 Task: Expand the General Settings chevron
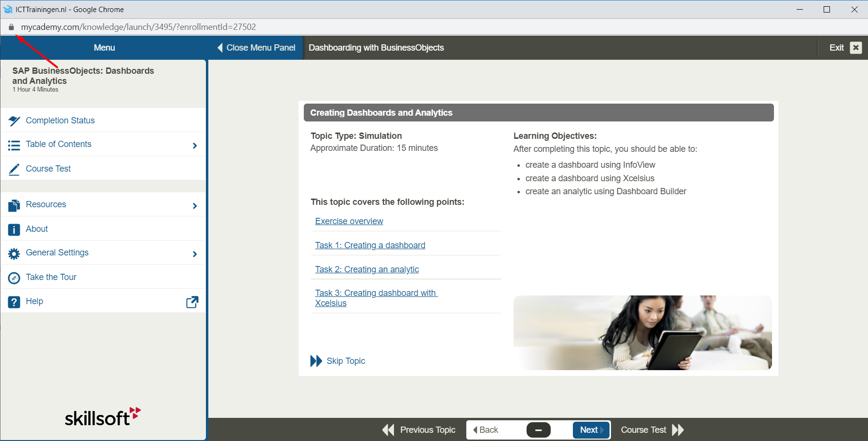point(195,254)
